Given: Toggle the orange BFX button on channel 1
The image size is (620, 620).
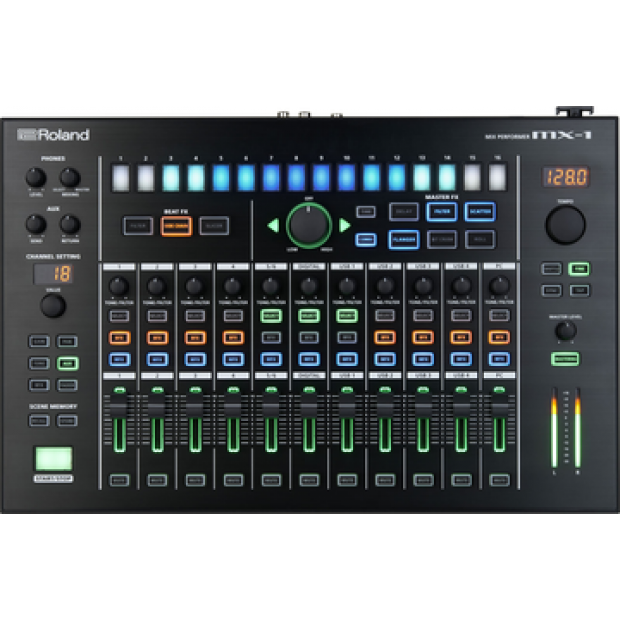Looking at the screenshot, I should (119, 337).
